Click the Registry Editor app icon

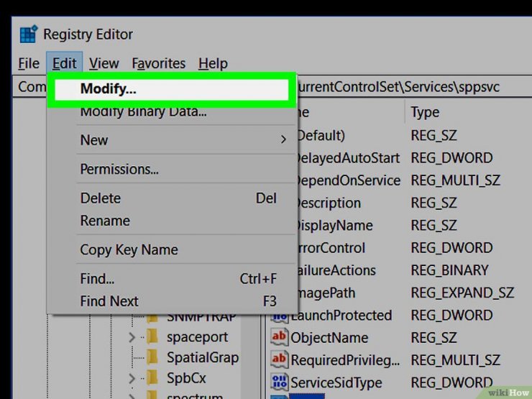pos(29,34)
